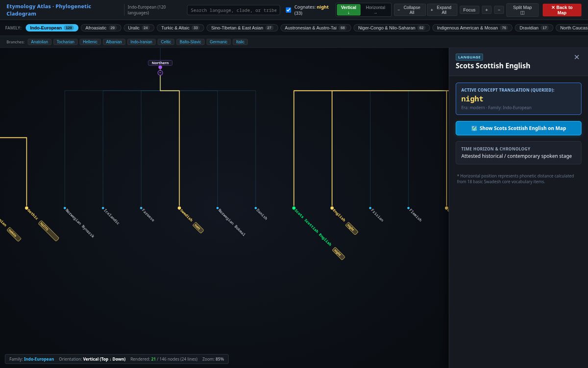588x368 pixels.
Task: Go back to map
Action: pos(562,10)
